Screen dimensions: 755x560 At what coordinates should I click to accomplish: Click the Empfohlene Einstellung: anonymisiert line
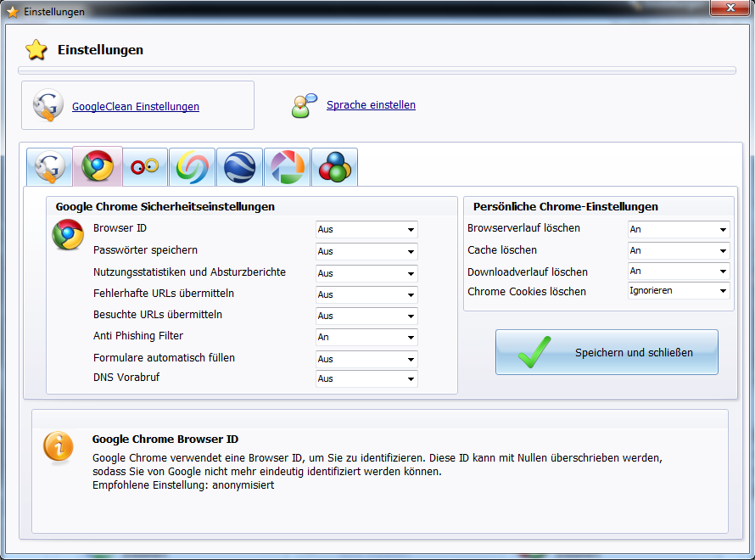point(183,485)
